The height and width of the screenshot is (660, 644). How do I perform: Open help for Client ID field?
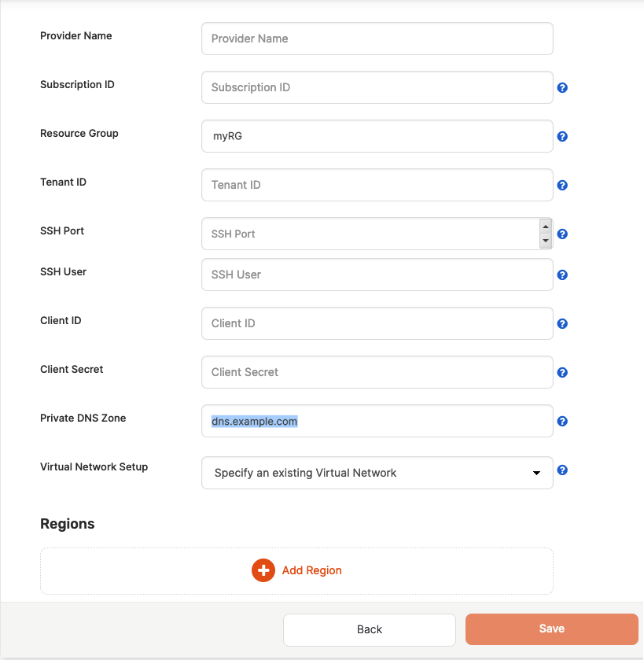tap(562, 323)
